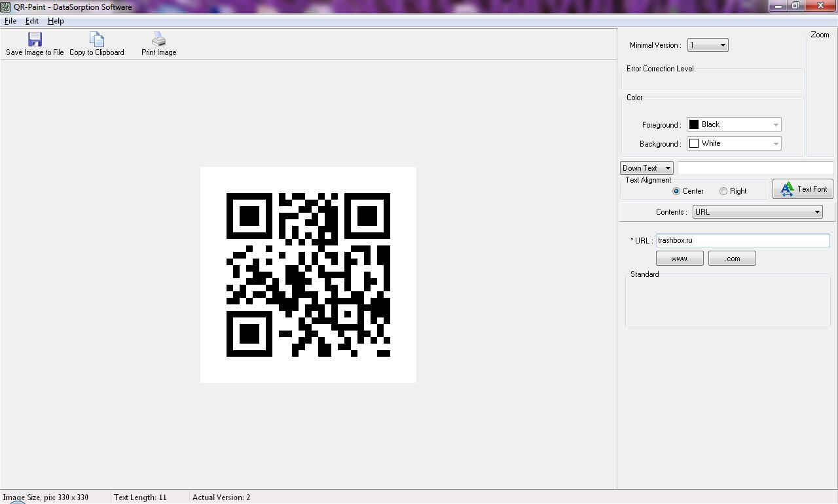
Task: Open the File menu
Action: click(x=10, y=21)
